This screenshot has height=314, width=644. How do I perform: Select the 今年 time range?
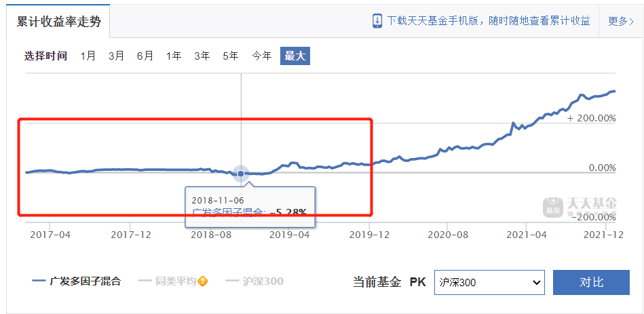pyautogui.click(x=262, y=56)
